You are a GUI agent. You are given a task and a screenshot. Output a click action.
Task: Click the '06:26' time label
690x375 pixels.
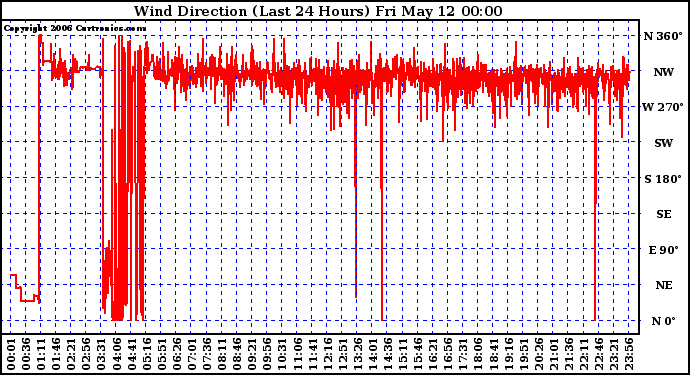pyautogui.click(x=176, y=355)
